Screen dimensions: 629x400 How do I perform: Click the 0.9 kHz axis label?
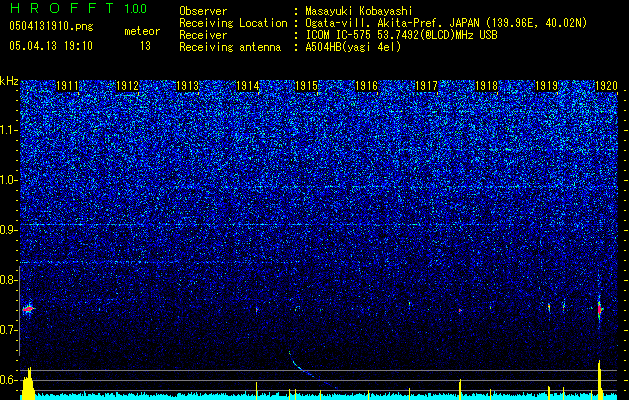tap(8, 230)
